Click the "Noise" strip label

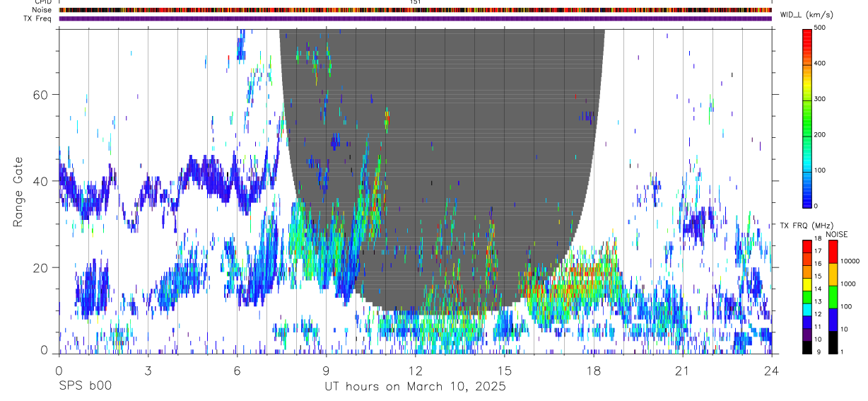tap(41, 10)
